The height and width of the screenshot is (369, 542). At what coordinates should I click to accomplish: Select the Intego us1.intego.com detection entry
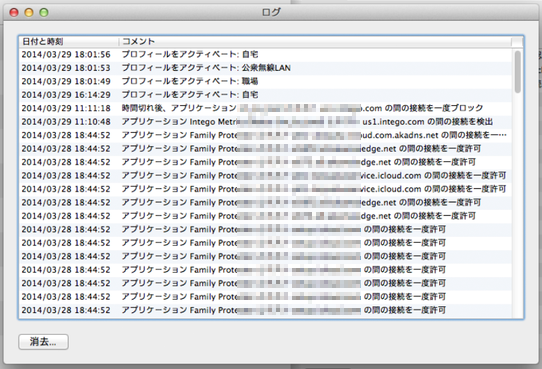pos(265,122)
